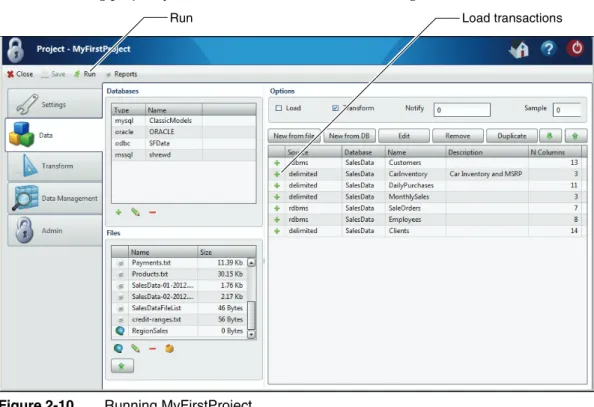Sort files by Size column header
The height and width of the screenshot is (407, 594).
click(x=227, y=252)
